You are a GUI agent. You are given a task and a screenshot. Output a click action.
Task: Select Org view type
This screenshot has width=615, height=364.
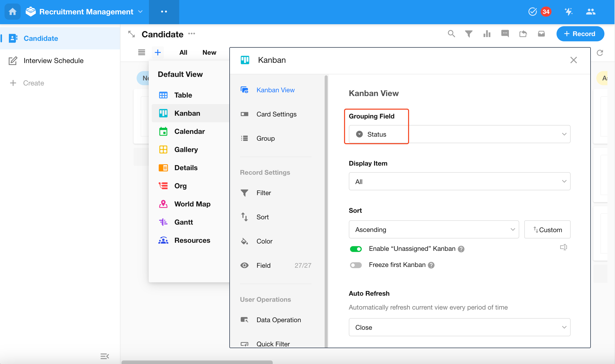[x=191, y=186]
